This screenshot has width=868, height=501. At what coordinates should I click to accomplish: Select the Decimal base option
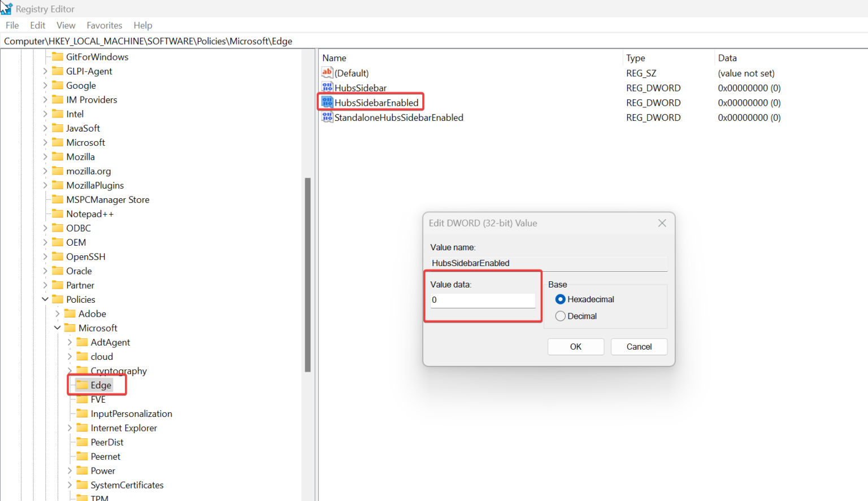pos(560,316)
